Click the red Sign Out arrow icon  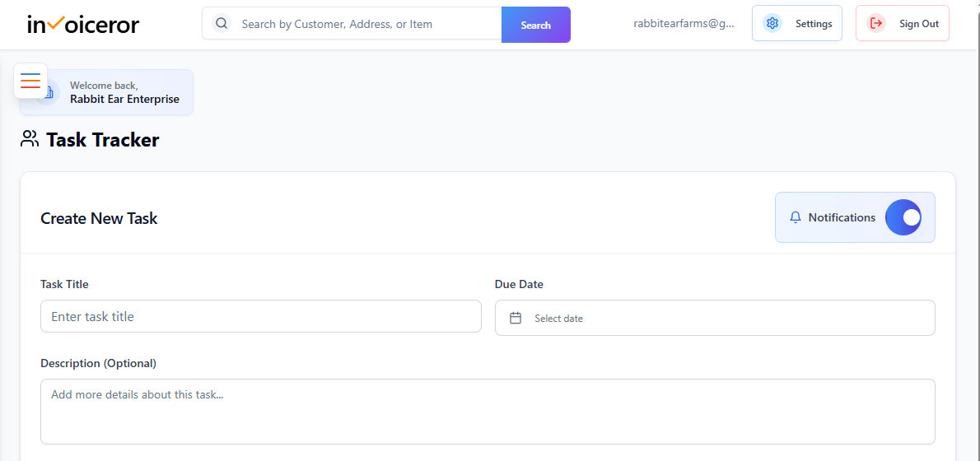(876, 24)
